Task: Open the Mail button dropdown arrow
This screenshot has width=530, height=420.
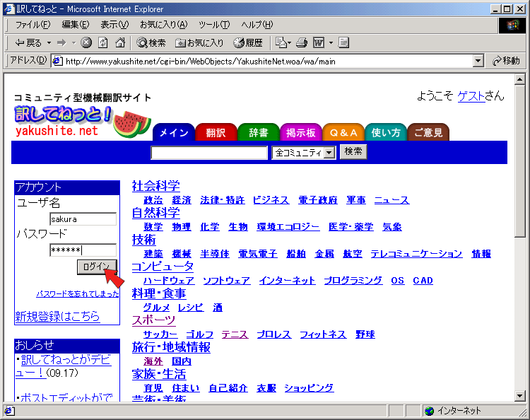Action: click(x=289, y=43)
